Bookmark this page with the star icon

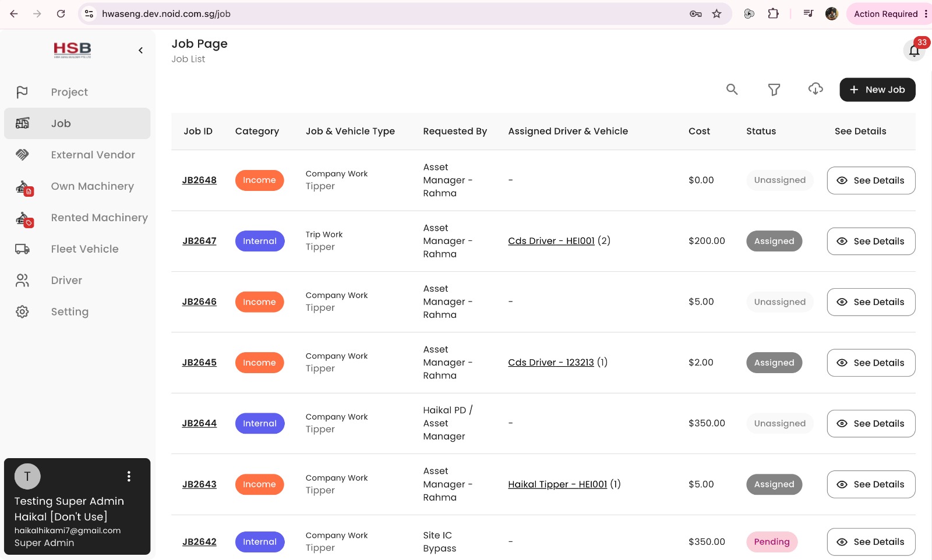[x=716, y=14]
